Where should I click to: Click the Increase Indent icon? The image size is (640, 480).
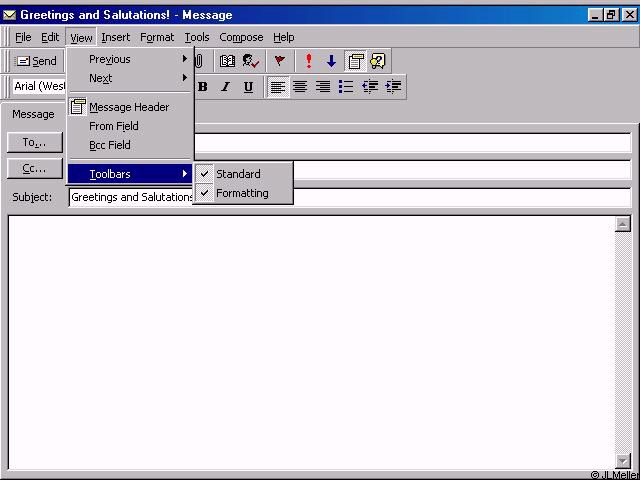393,87
